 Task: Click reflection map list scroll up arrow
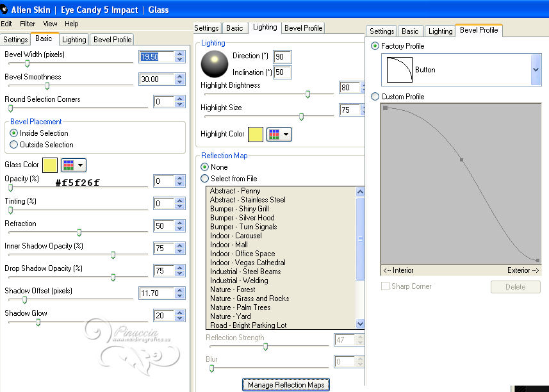[360, 192]
